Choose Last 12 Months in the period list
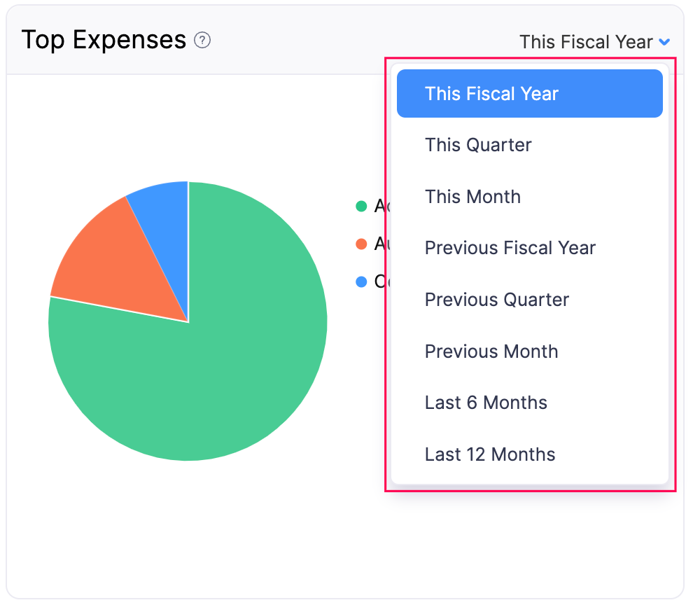 coord(490,454)
